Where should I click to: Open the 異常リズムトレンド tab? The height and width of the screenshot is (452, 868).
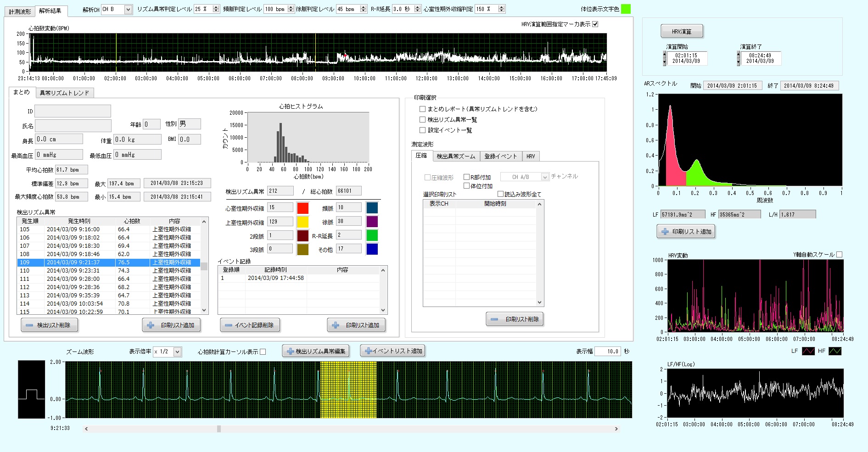(x=64, y=93)
